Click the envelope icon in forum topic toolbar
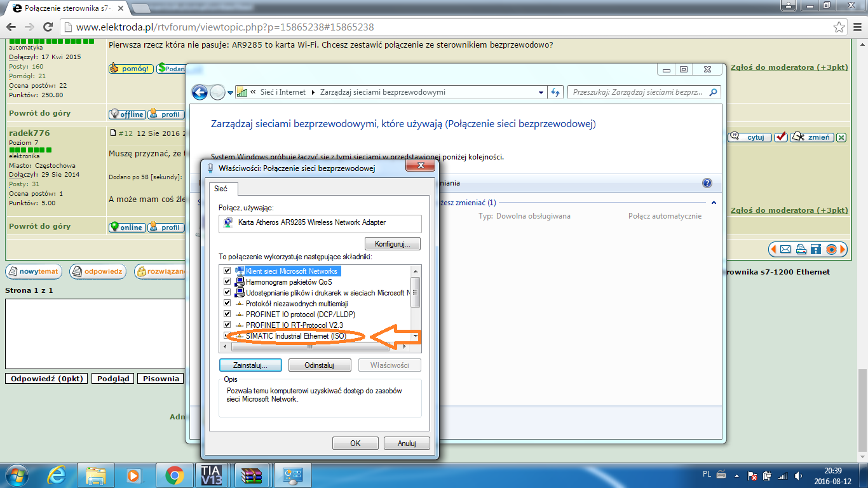 coord(785,249)
